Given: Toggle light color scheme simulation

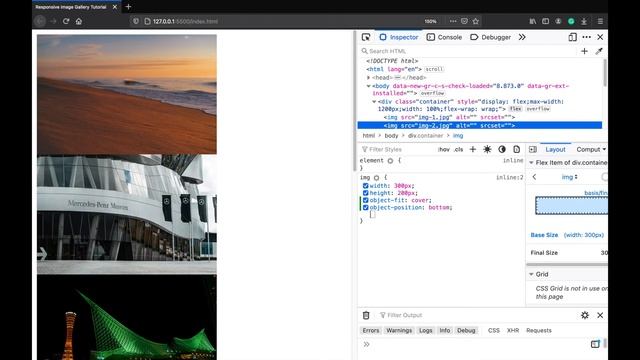Looking at the screenshot, I should coord(487,149).
